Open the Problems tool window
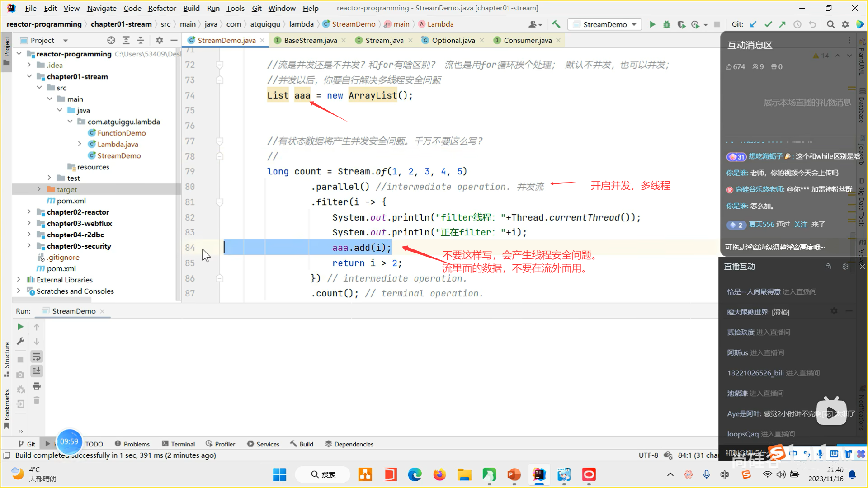This screenshot has width=868, height=488. click(x=132, y=444)
